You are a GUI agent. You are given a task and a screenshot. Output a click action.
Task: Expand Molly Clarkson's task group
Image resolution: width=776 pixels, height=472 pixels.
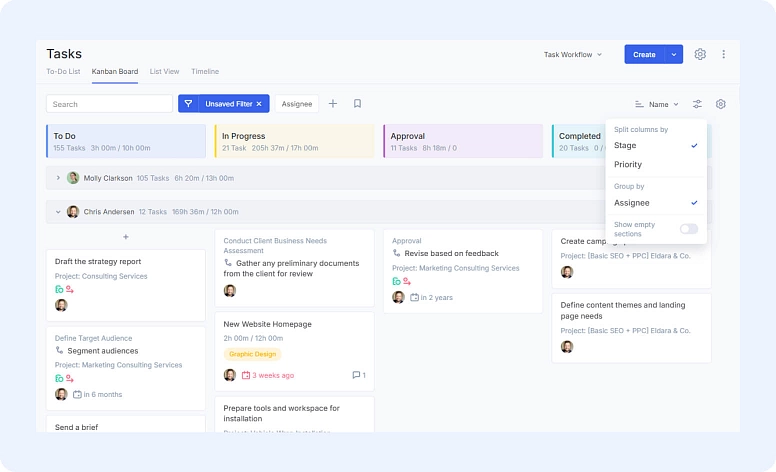(x=58, y=178)
